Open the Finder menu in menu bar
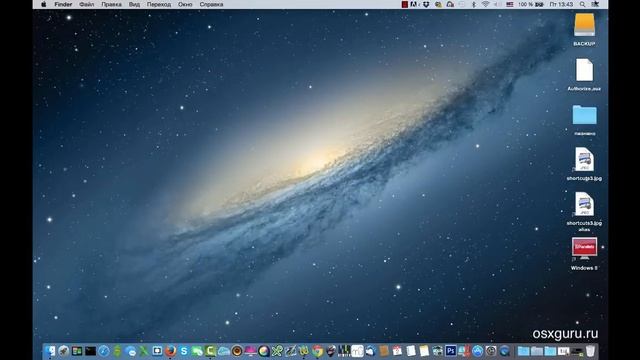 pos(63,4)
